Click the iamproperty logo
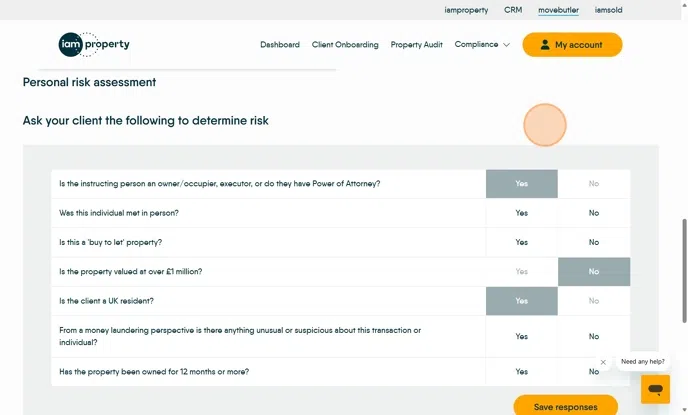 tap(94, 45)
